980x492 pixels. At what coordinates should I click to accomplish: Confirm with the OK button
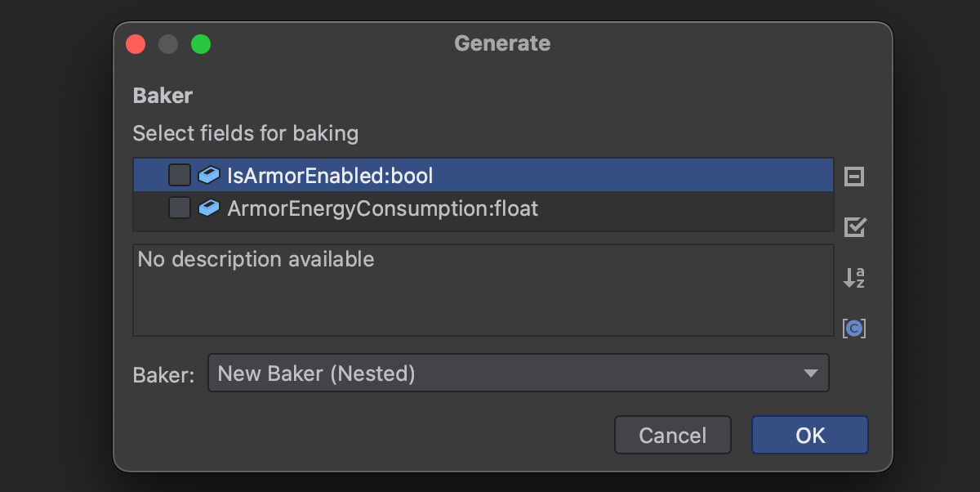click(x=809, y=436)
